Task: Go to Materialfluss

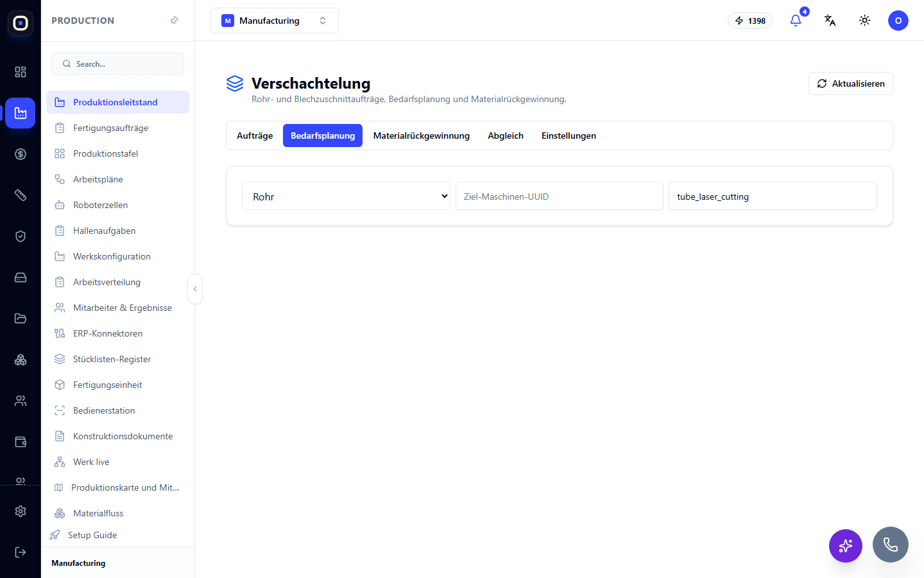Action: (118, 513)
